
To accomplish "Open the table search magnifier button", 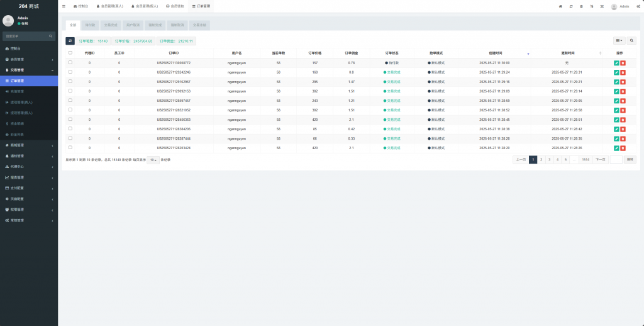I will 631,41.
